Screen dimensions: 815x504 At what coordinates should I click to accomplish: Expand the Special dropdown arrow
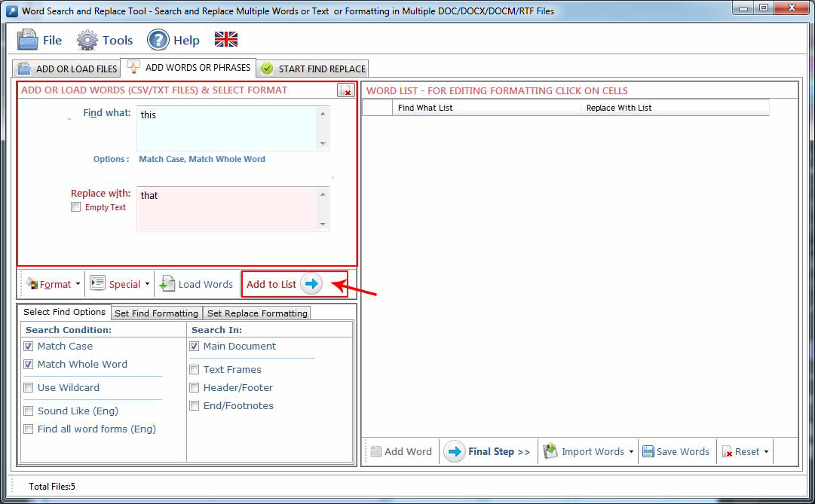(147, 284)
